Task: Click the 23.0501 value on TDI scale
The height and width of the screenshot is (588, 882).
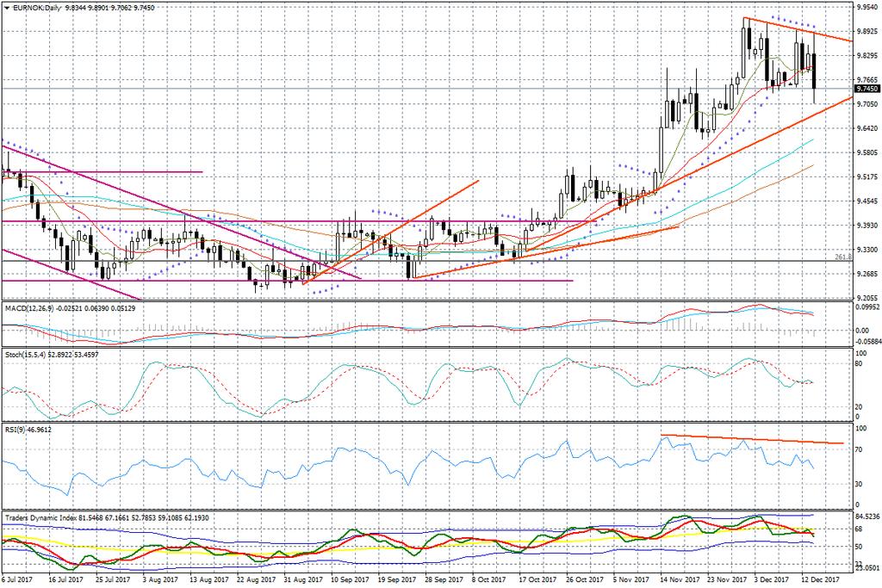Action: point(866,568)
